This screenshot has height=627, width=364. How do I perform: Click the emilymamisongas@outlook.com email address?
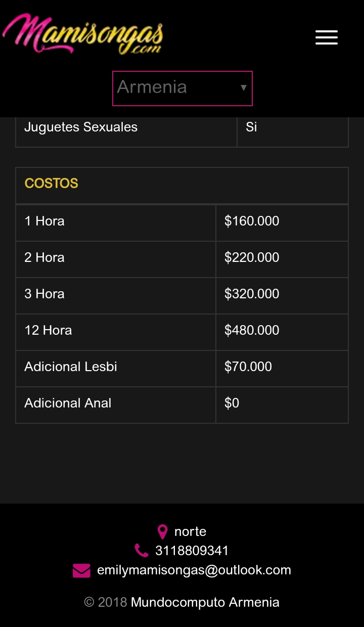(194, 570)
